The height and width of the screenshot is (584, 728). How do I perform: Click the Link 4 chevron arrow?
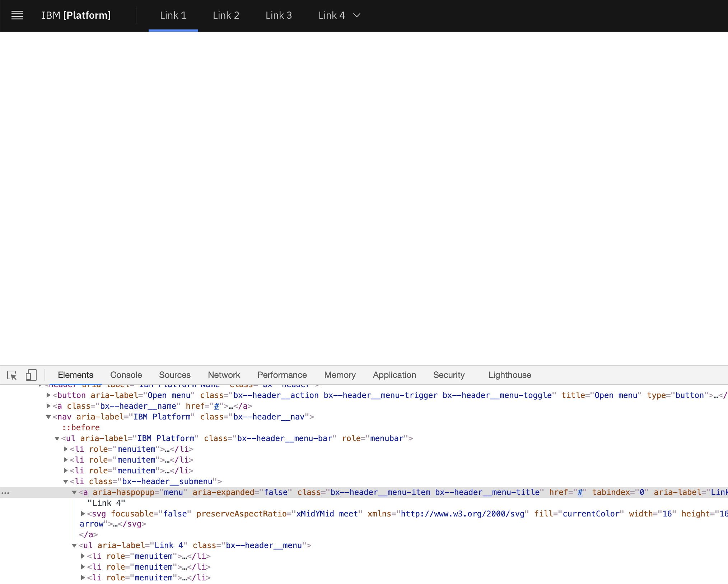(356, 15)
